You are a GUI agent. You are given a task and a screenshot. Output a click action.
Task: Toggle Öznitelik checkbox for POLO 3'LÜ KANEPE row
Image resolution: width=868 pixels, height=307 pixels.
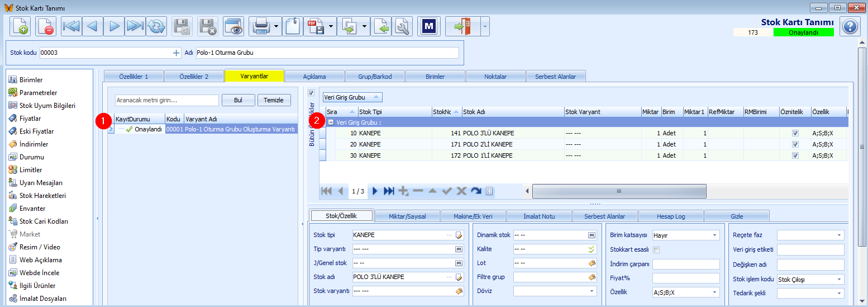pyautogui.click(x=795, y=134)
